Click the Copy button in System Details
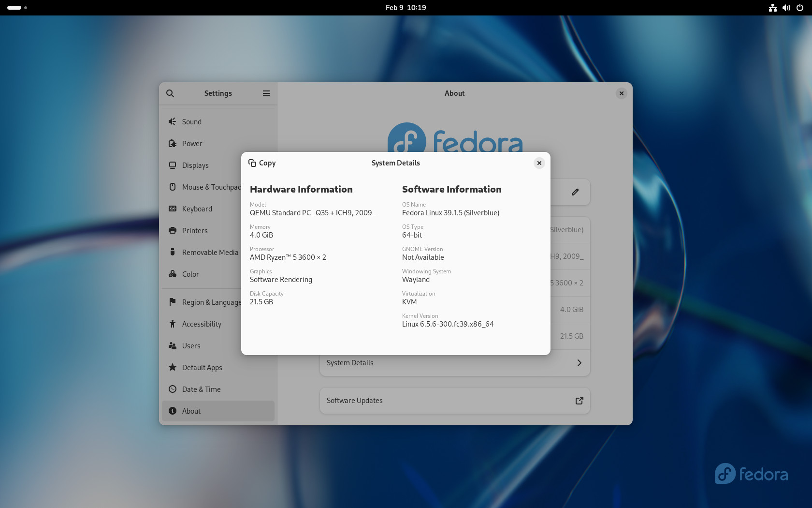Image resolution: width=812 pixels, height=508 pixels. 262,163
